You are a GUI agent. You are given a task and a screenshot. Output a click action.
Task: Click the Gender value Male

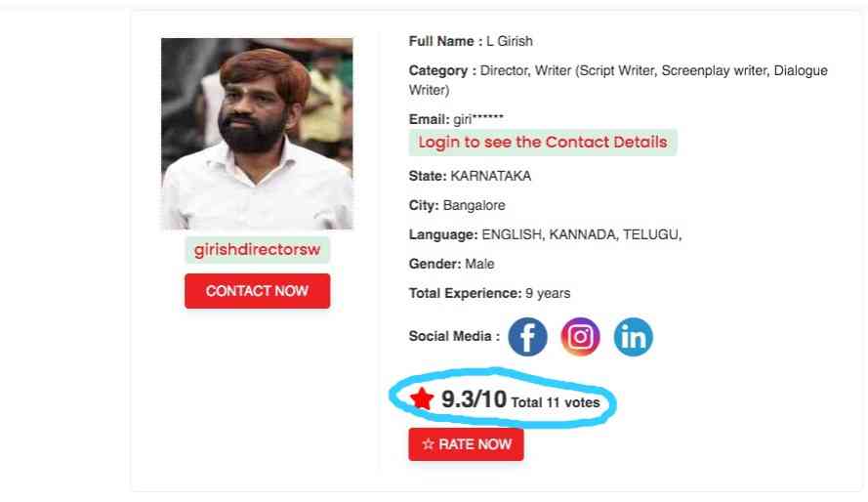[479, 264]
